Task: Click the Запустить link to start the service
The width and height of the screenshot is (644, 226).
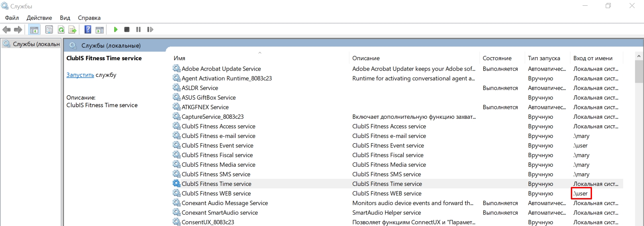Action: [x=80, y=75]
